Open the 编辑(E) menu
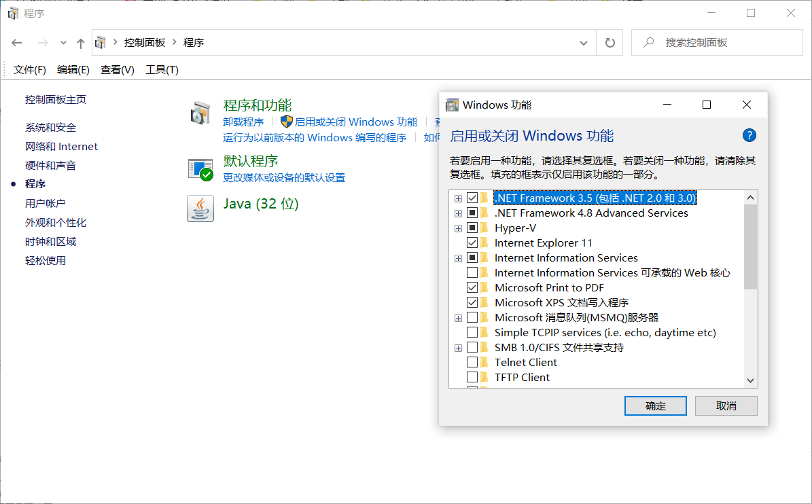This screenshot has width=812, height=504. tap(73, 70)
